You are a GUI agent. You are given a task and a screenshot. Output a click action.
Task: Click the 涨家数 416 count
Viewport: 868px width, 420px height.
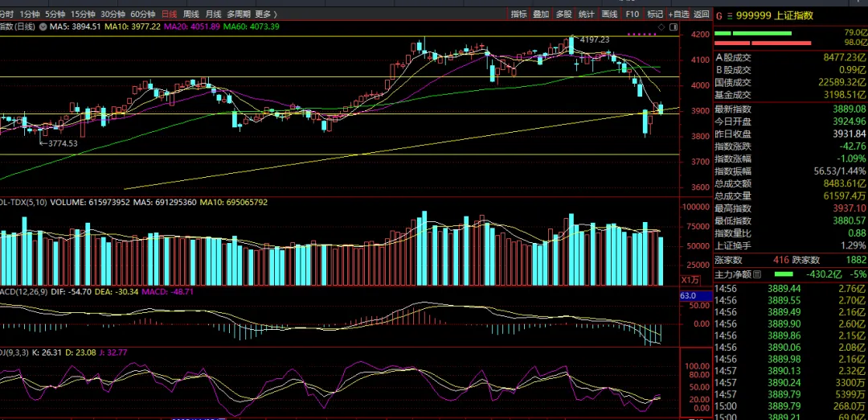[781, 260]
